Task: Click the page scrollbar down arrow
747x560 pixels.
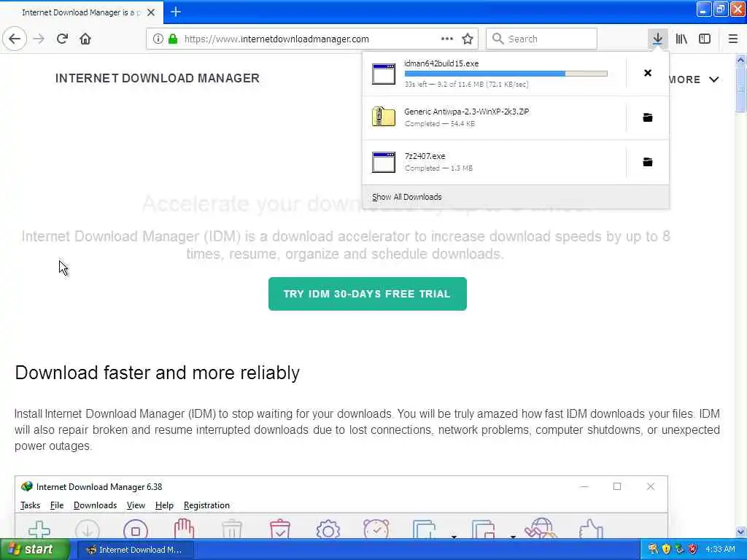Action: click(740, 532)
